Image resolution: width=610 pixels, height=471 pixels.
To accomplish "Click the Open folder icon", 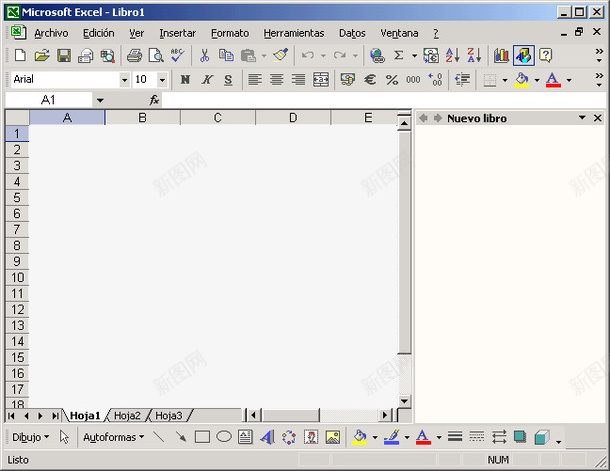I will [x=42, y=56].
